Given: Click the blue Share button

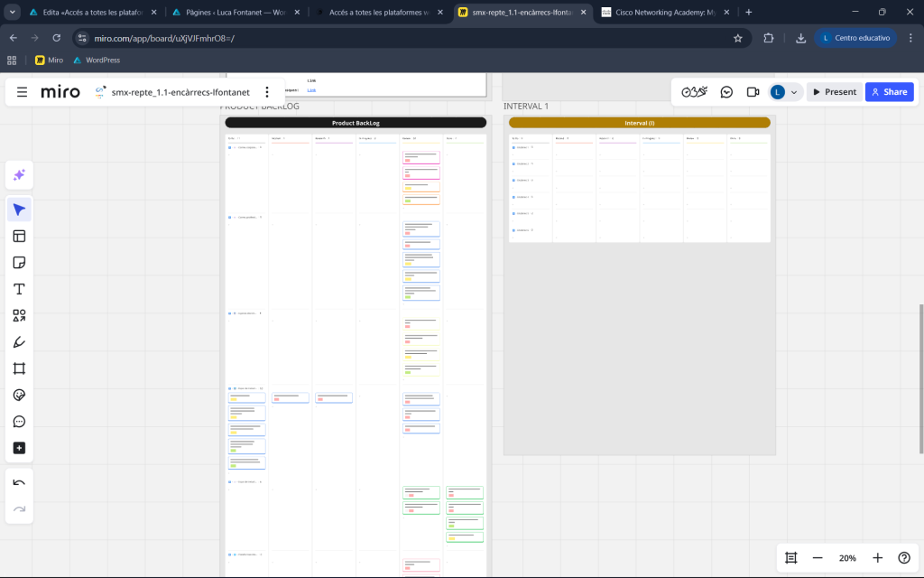Looking at the screenshot, I should [889, 92].
